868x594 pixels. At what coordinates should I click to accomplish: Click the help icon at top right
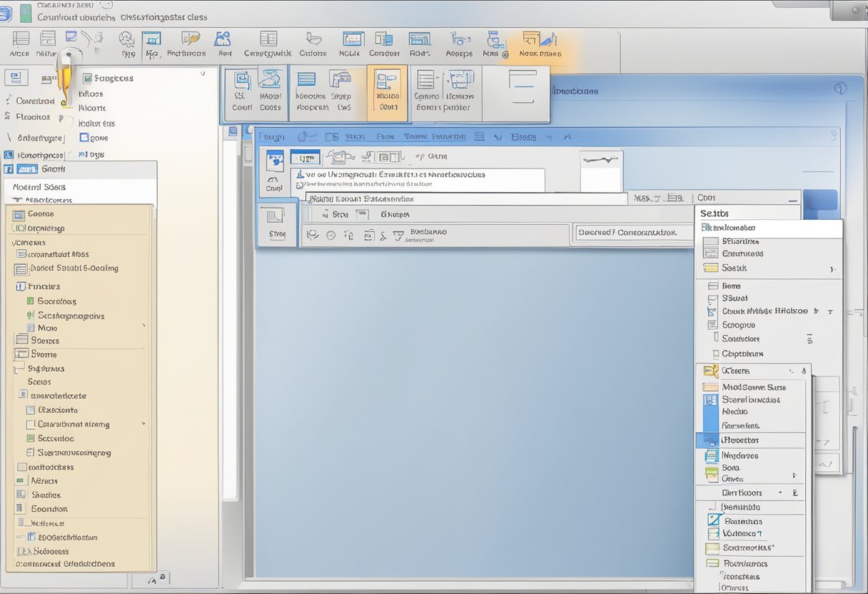coord(840,89)
